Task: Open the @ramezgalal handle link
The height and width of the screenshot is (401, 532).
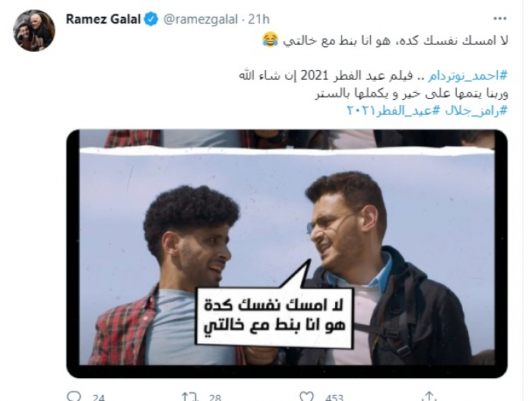Action: pyautogui.click(x=200, y=19)
